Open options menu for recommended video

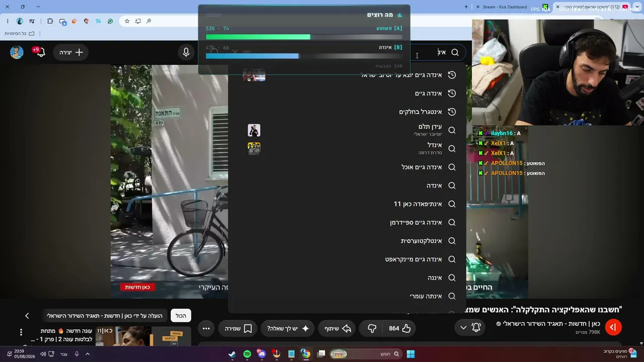click(x=21, y=332)
